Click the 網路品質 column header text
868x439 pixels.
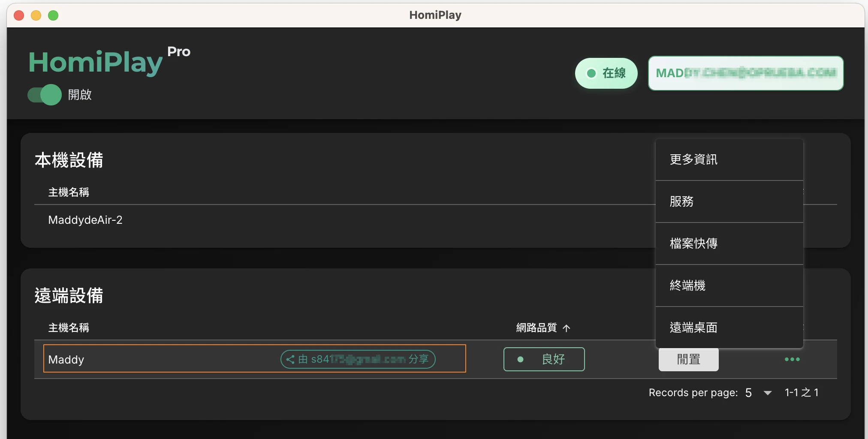click(x=536, y=328)
